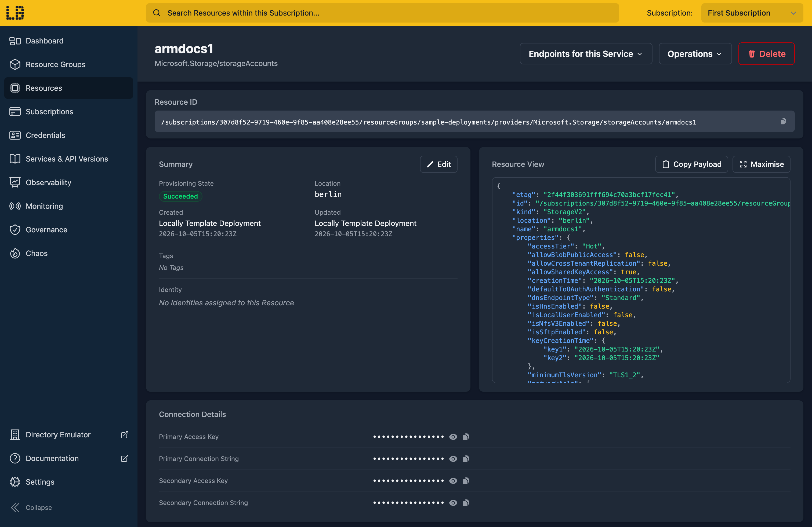Expand Endpoints for this Service menu

pyautogui.click(x=586, y=53)
